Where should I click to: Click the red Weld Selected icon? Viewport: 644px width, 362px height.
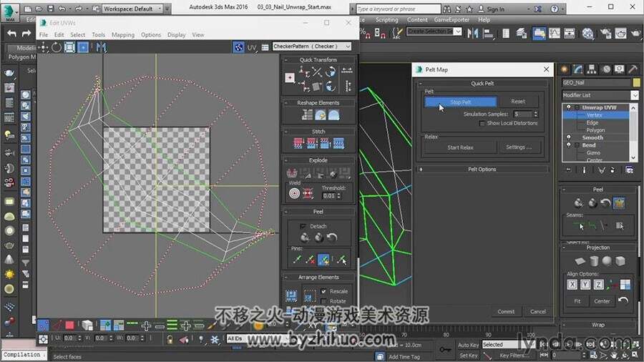click(308, 193)
